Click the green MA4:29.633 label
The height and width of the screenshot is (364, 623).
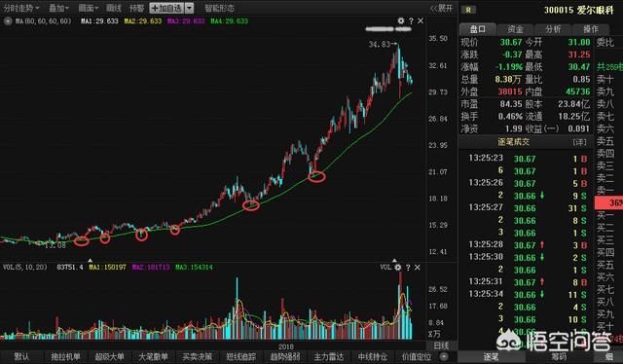230,21
